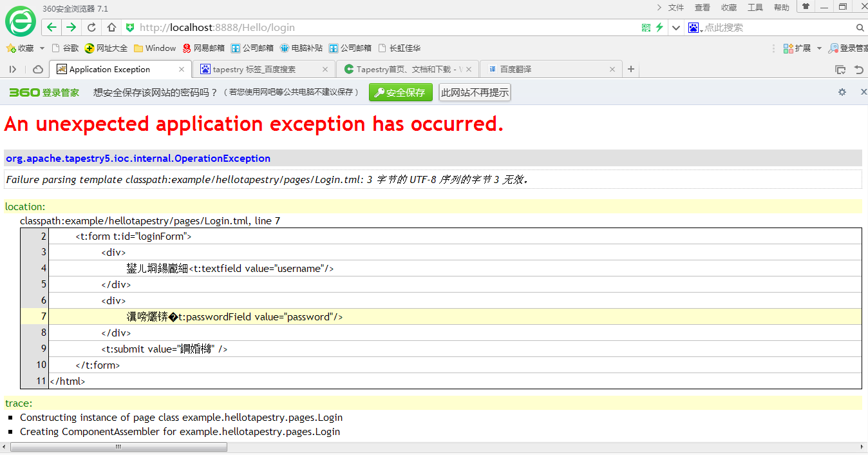Go back with the green left arrow
Image resolution: width=868 pixels, height=455 pixels.
pos(52,27)
